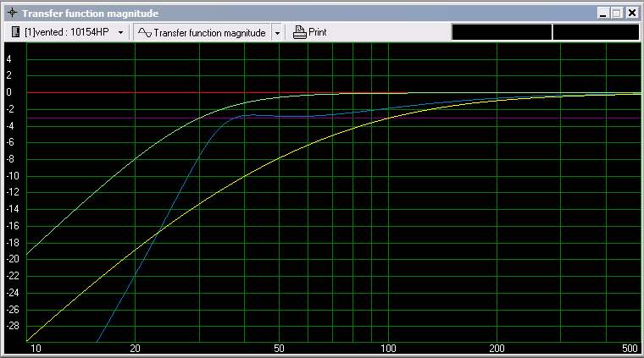644x358 pixels.
Task: Click the Transfer function magnitude toolbar button
Action: click(x=202, y=32)
